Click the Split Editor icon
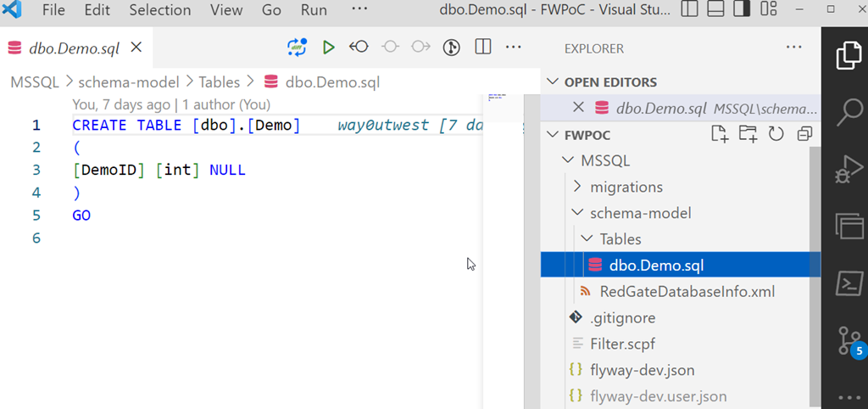The height and width of the screenshot is (409, 868). click(x=482, y=48)
